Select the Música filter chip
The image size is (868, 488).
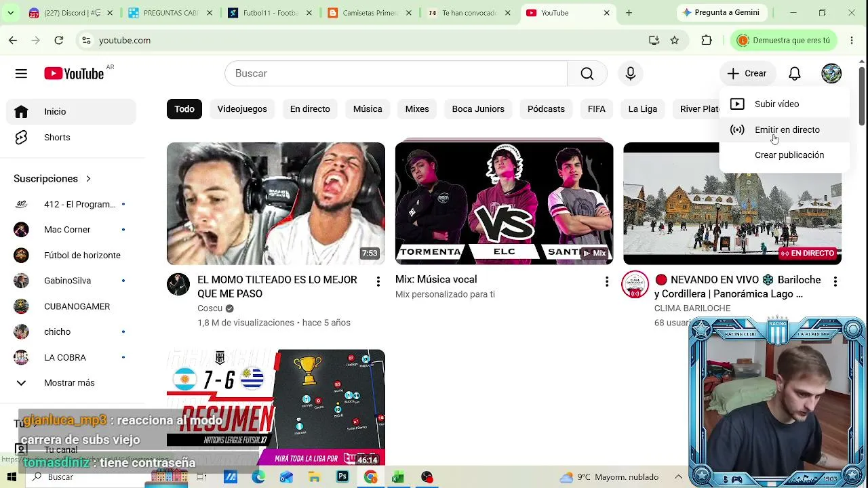[368, 109]
